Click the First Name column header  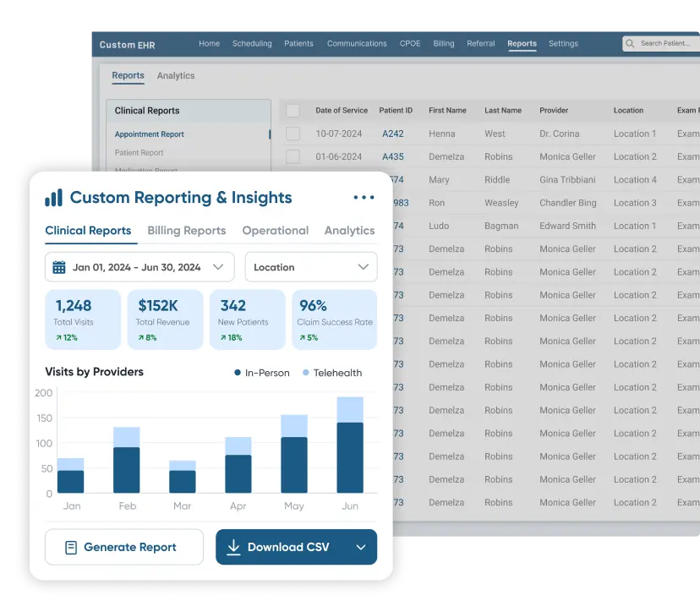tap(447, 110)
